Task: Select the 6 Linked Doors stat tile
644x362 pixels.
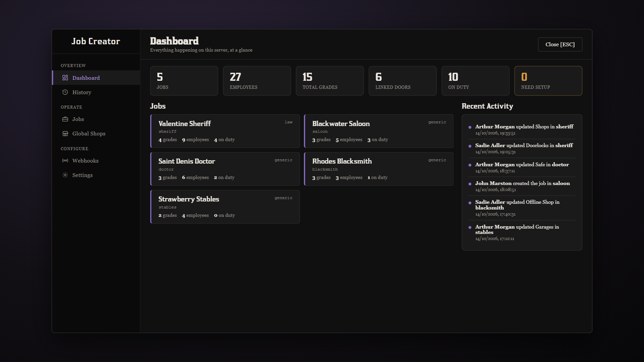Action: coord(402,81)
